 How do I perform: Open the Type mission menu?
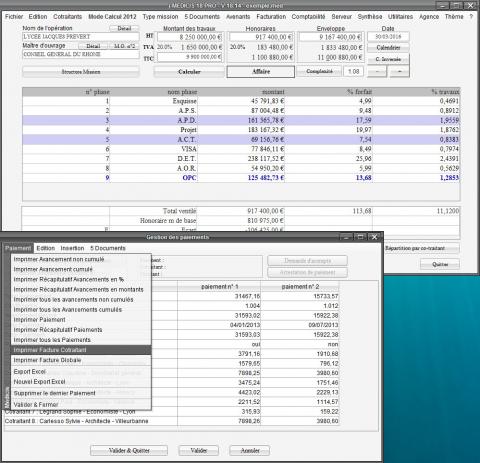[160, 16]
